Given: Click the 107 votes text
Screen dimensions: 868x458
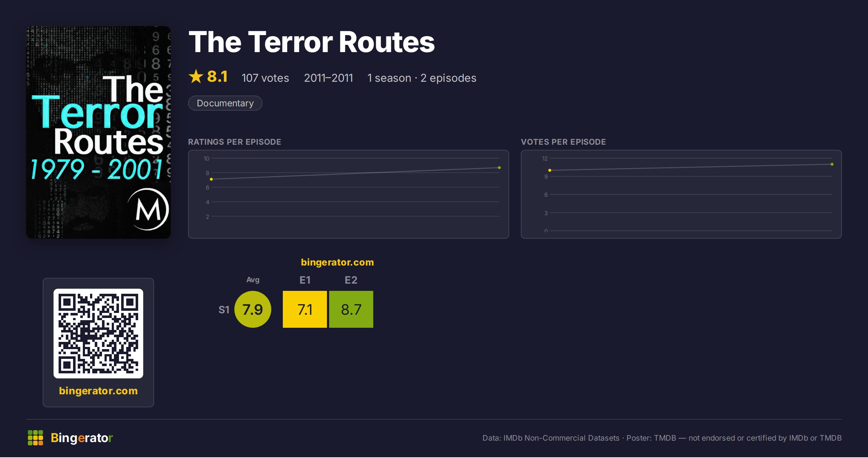Looking at the screenshot, I should click(x=265, y=78).
